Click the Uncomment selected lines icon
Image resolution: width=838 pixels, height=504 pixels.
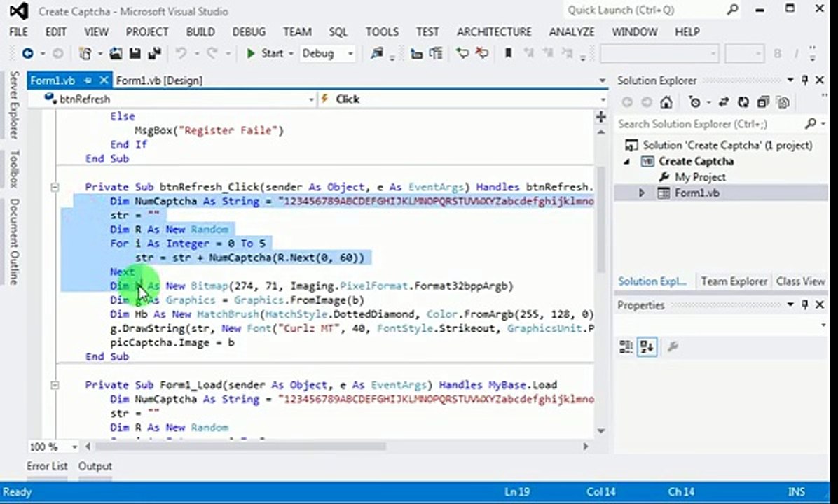(481, 53)
